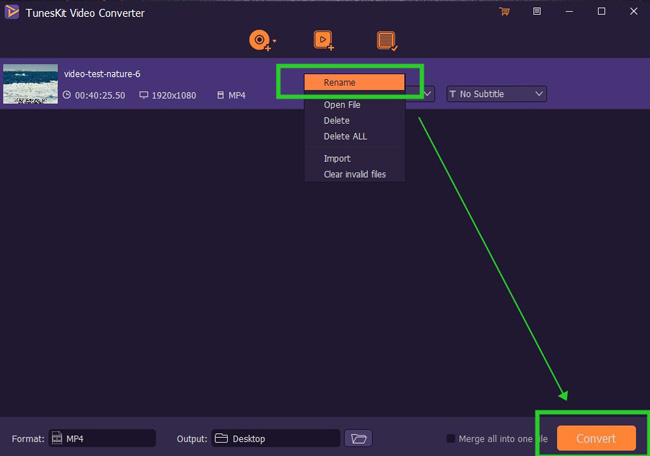Expand the No Subtitle dropdown
Image resolution: width=650 pixels, height=456 pixels.
[x=496, y=94]
